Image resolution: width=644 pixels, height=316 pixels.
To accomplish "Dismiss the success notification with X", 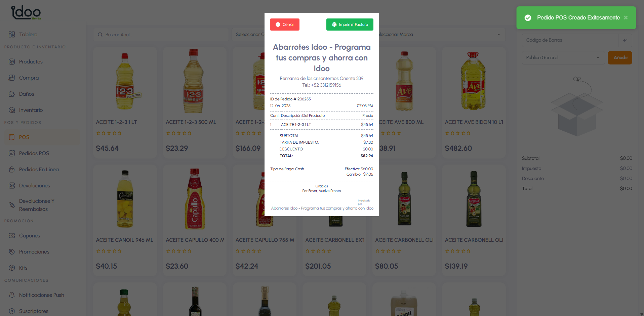I will click(x=626, y=17).
